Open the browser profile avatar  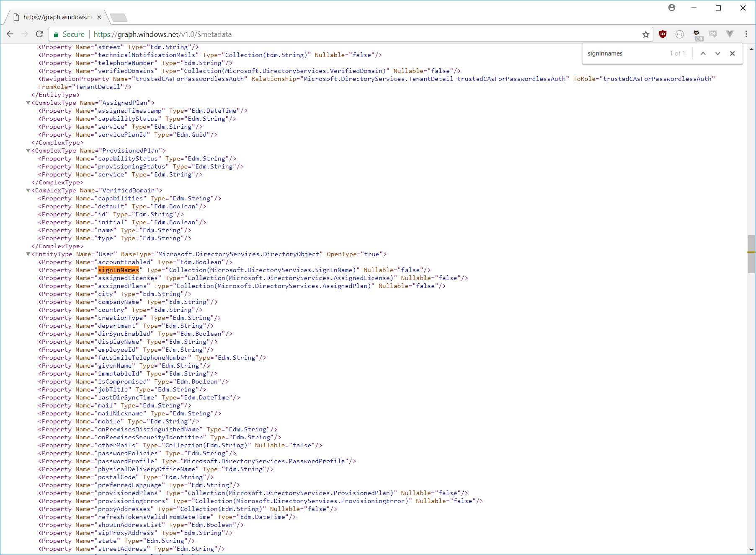(x=672, y=8)
